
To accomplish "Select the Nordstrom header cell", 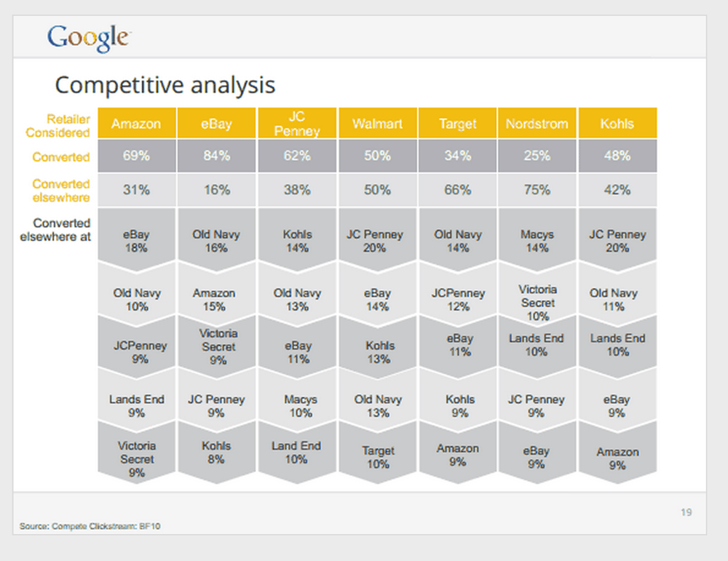I will 537,124.
